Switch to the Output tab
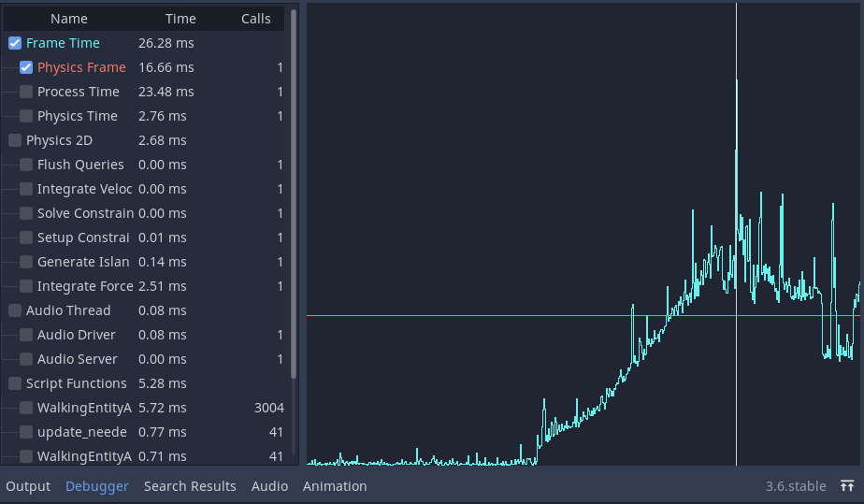864x504 pixels. click(x=28, y=486)
